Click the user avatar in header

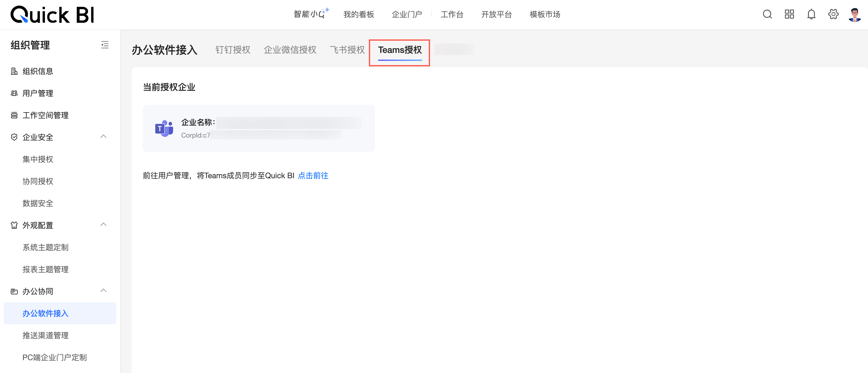point(855,14)
